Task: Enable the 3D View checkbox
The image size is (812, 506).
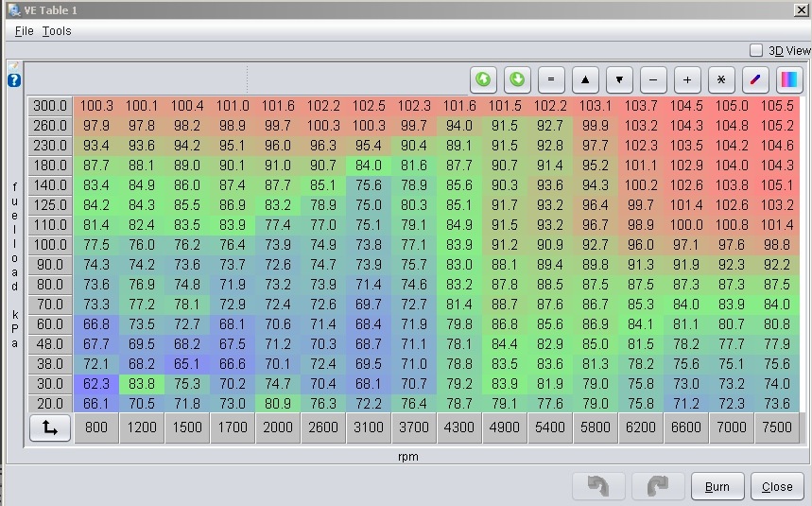Action: click(x=756, y=50)
